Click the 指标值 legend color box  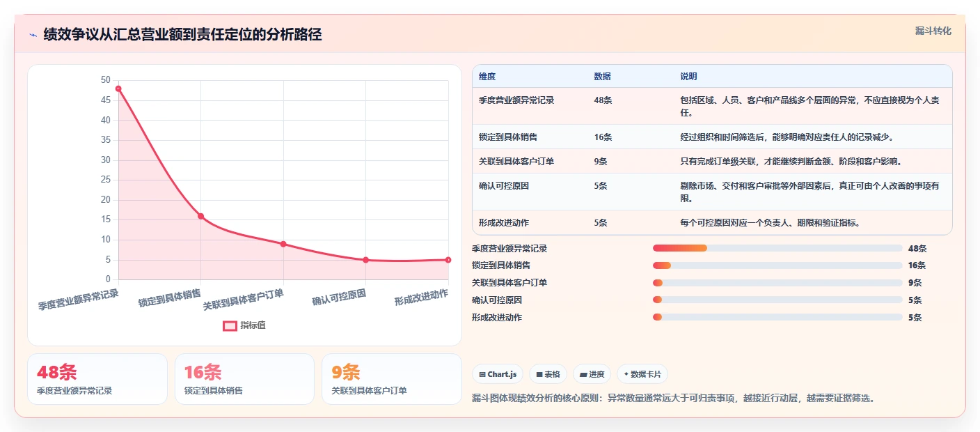coord(230,325)
